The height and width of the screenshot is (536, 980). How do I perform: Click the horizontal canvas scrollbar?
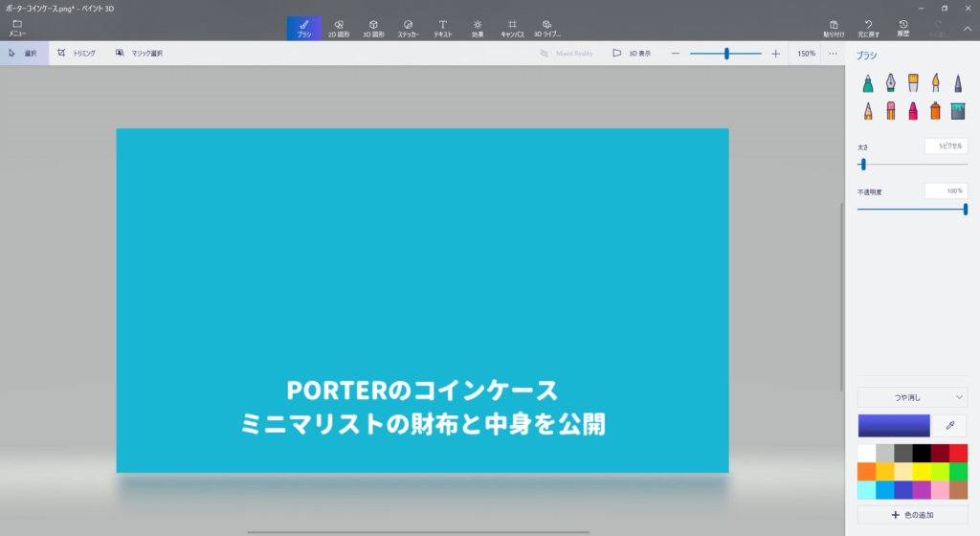[418, 532]
